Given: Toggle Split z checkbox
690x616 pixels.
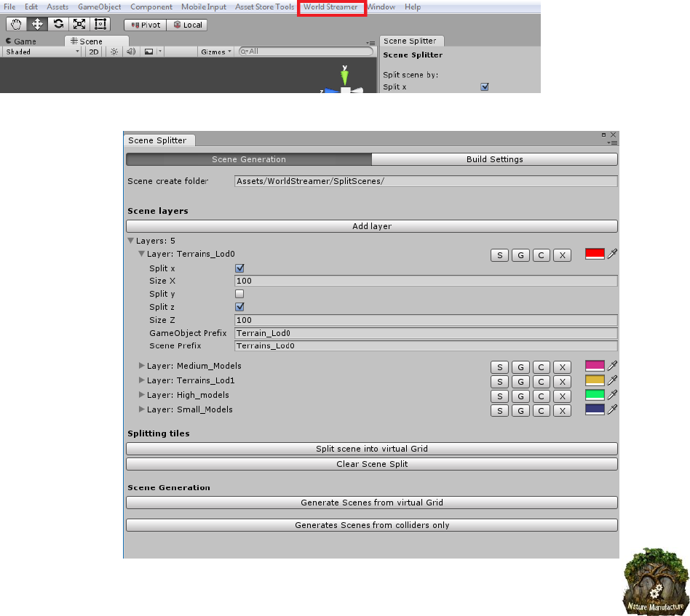Looking at the screenshot, I should coord(240,307).
